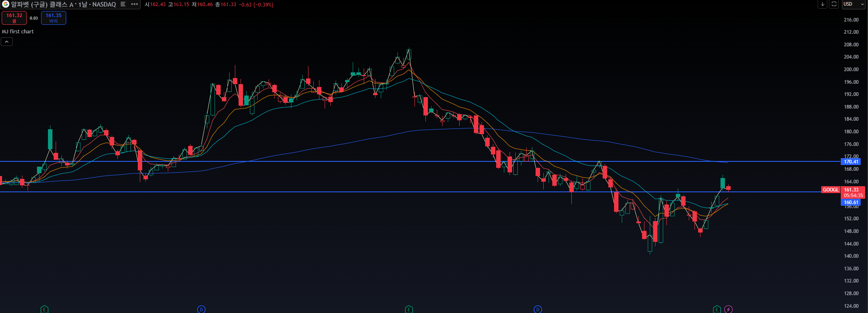
Task: Select the MJ first chart indicator label
Action: pyautogui.click(x=18, y=31)
